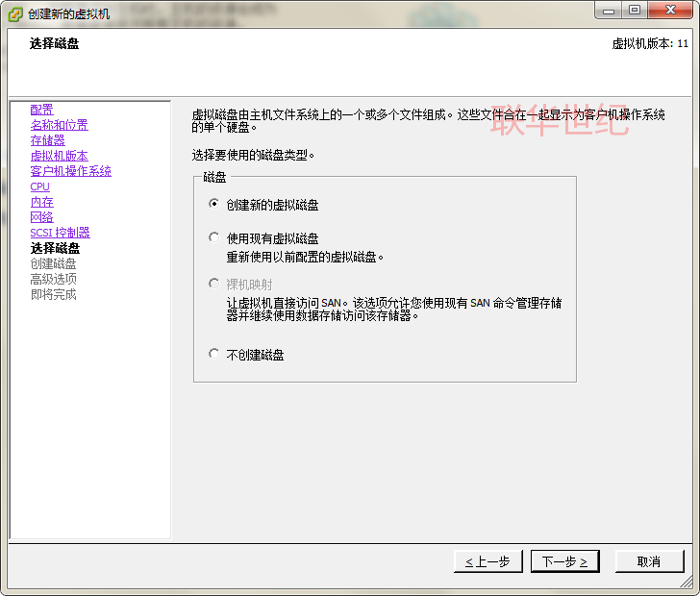Open the 配置 step link
Screen dimensions: 700x596
click(41, 110)
